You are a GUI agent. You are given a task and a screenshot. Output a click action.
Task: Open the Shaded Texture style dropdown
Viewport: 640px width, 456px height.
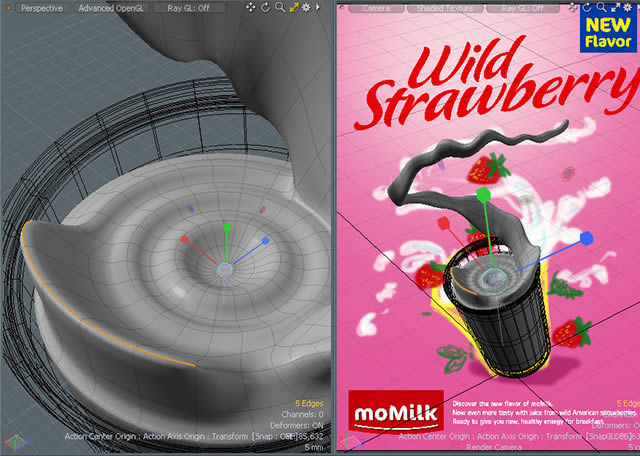pyautogui.click(x=445, y=8)
